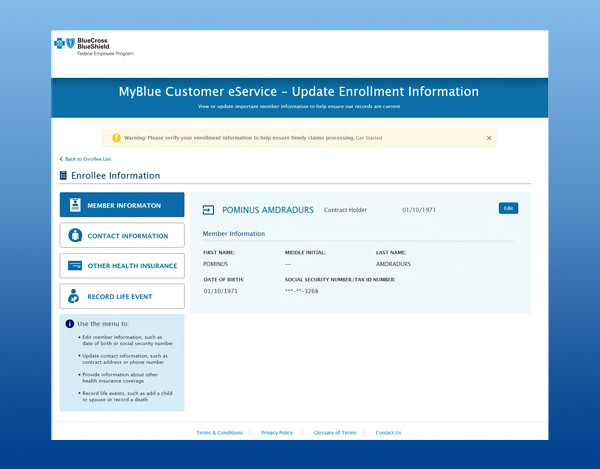The image size is (600, 469).
Task: Click the header date 01/10/1971 next to Contract Holder
Action: tap(419, 210)
